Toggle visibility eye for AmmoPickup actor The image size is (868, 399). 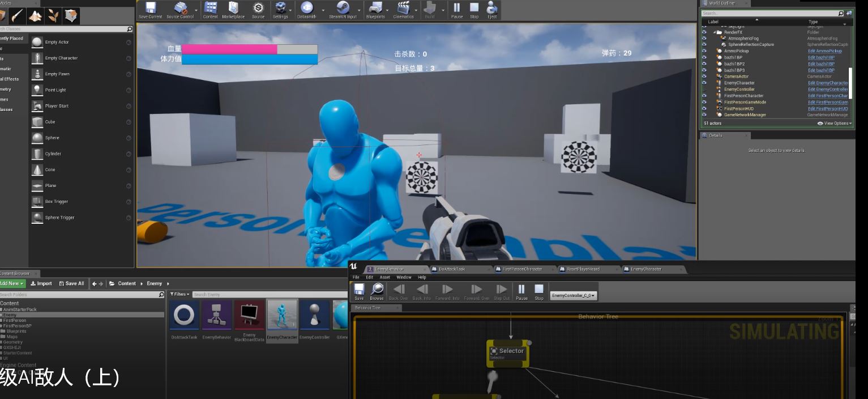(x=704, y=51)
